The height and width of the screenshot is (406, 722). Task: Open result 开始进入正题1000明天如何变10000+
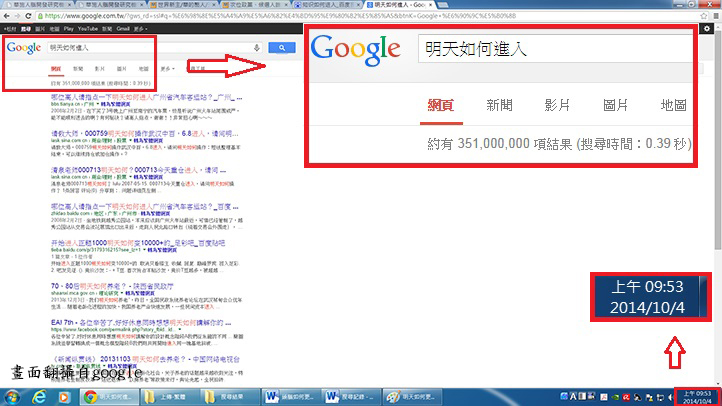138,243
